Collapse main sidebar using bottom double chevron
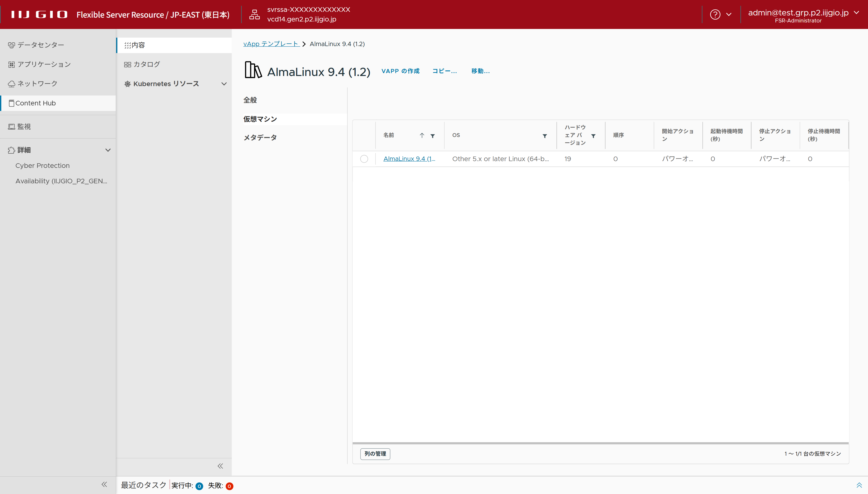Image resolution: width=868 pixels, height=494 pixels. click(104, 485)
